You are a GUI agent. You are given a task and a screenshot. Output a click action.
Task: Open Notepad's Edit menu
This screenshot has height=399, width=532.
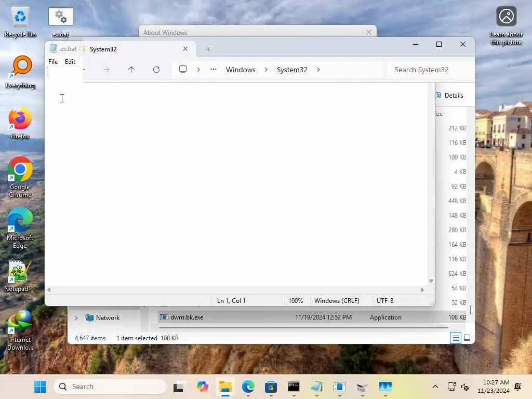[70, 62]
